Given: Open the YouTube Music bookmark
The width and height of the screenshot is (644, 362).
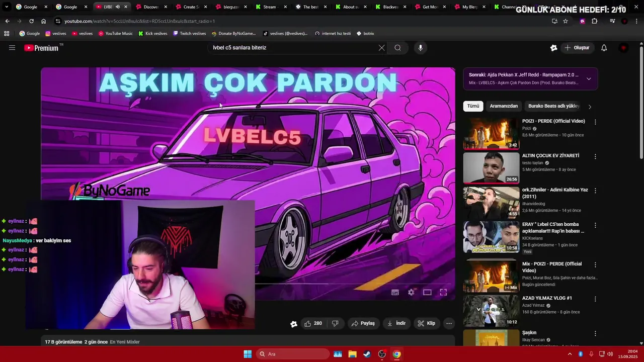Looking at the screenshot, I should [x=116, y=34].
